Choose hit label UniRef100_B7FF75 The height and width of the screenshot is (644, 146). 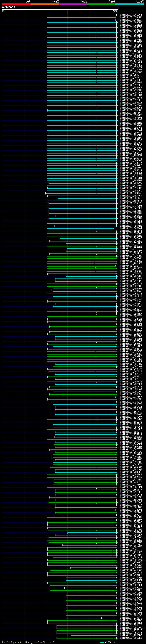pyautogui.click(x=131, y=249)
